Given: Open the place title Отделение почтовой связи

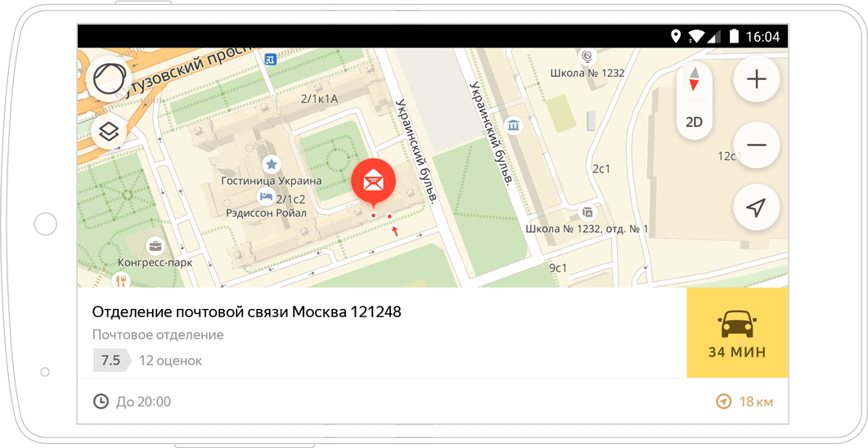Looking at the screenshot, I should coord(246,311).
